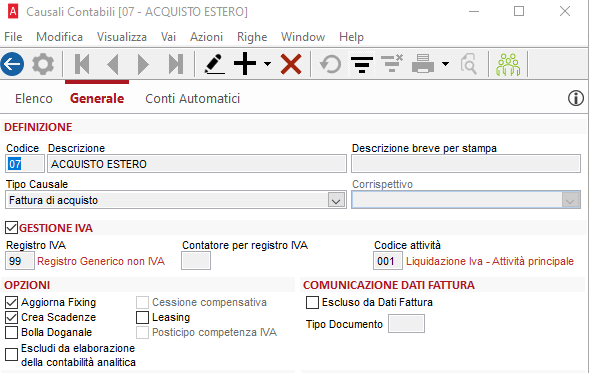Screen dimensions: 589x373
Task: Click the printer icon
Action: (423, 63)
